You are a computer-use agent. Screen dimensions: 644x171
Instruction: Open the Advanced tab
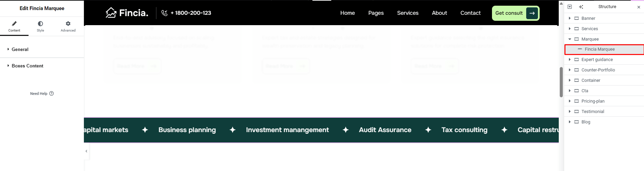tap(68, 26)
